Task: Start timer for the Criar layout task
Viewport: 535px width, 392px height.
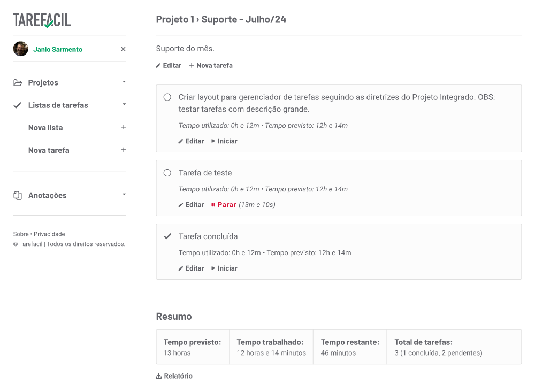Action: [224, 141]
